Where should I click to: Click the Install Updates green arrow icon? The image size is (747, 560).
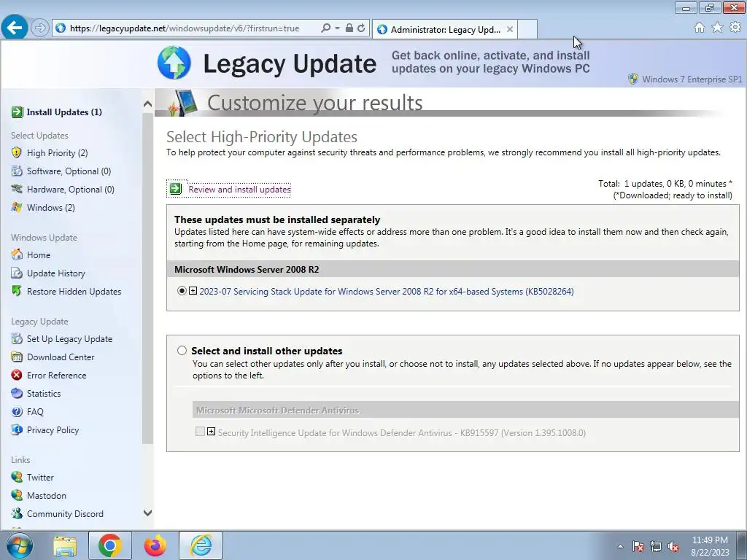(x=18, y=112)
